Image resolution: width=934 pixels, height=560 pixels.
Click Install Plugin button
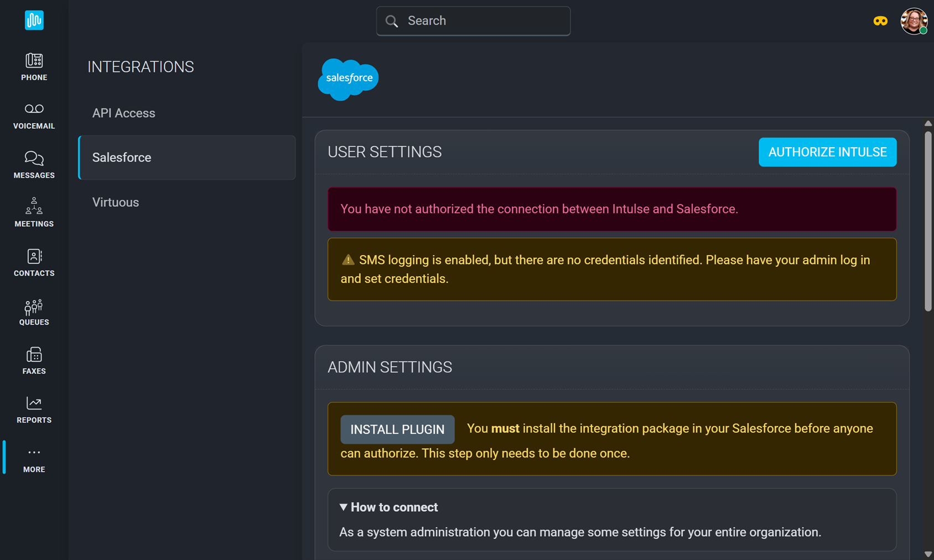pyautogui.click(x=397, y=429)
